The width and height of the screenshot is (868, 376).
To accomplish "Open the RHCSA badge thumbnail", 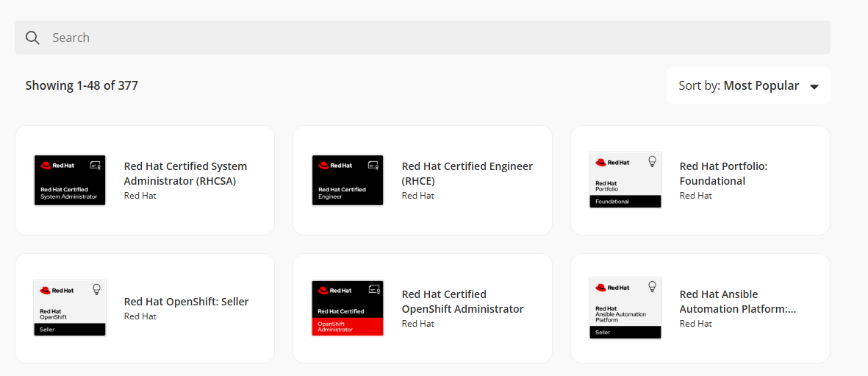I will [x=70, y=180].
